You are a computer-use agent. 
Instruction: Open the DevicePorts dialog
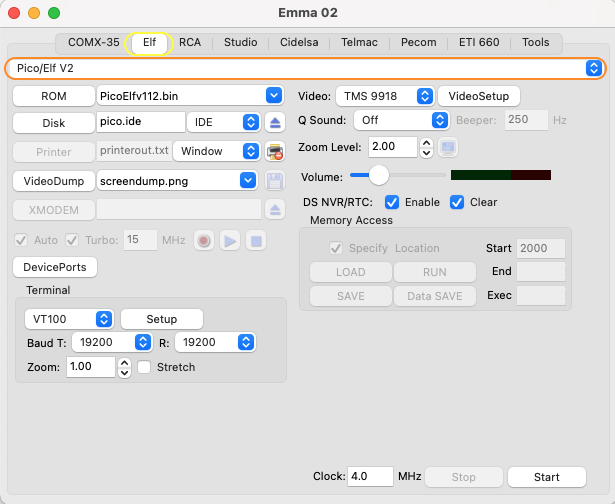tap(55, 267)
